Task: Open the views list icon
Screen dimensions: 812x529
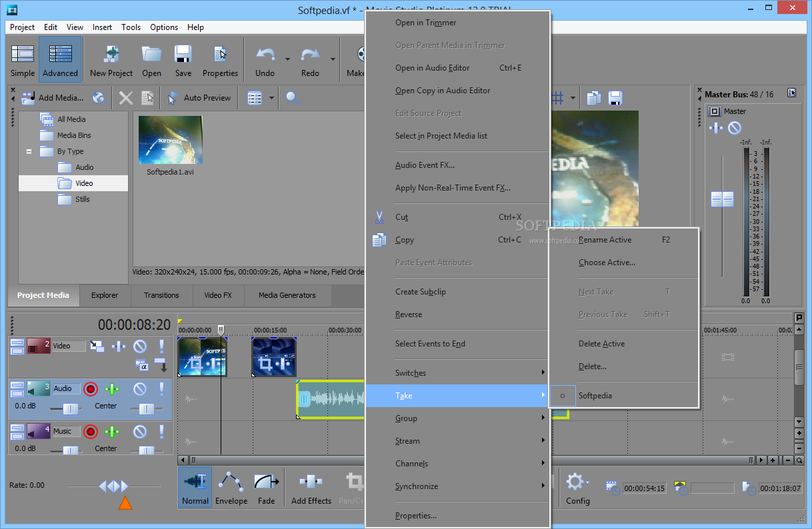Action: point(255,98)
